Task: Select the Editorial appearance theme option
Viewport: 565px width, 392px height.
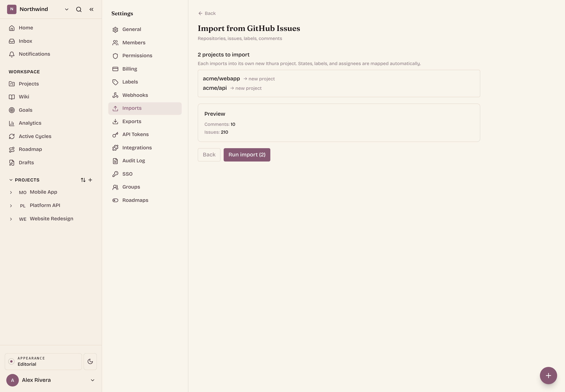Action: pos(43,362)
